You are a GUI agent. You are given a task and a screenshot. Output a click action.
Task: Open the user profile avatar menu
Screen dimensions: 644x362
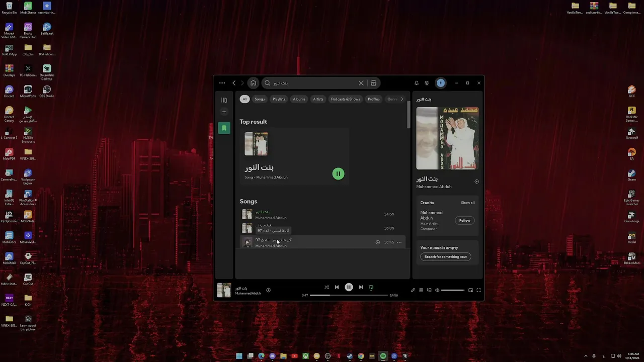[440, 83]
